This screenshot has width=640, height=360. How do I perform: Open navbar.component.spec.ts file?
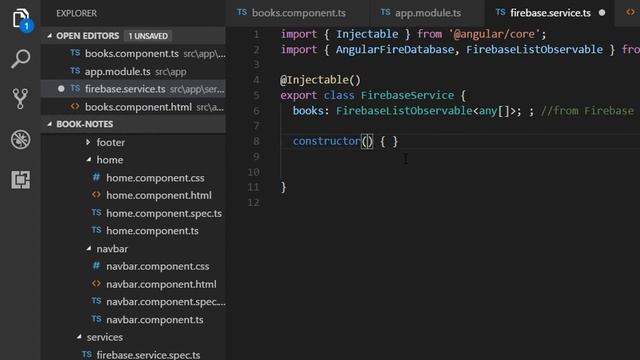165,302
